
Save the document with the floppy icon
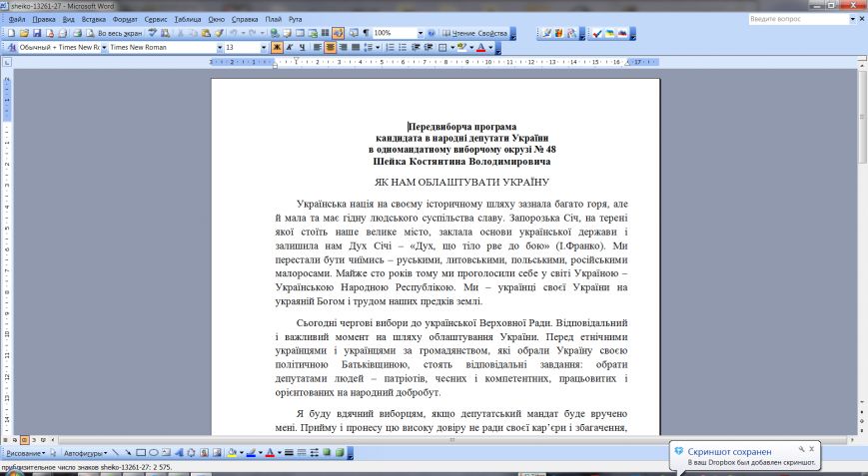pyautogui.click(x=37, y=33)
